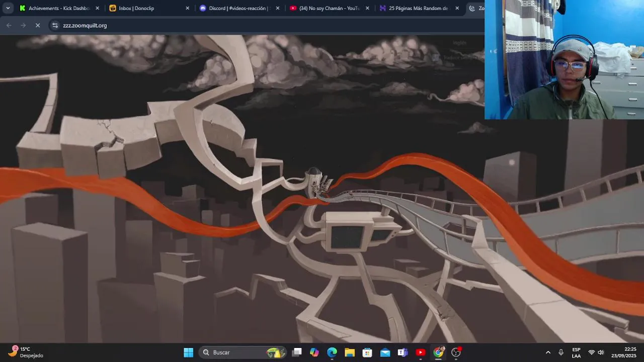644x362 pixels.
Task: Open Microsoft Edge from the taskbar
Action: click(x=332, y=352)
